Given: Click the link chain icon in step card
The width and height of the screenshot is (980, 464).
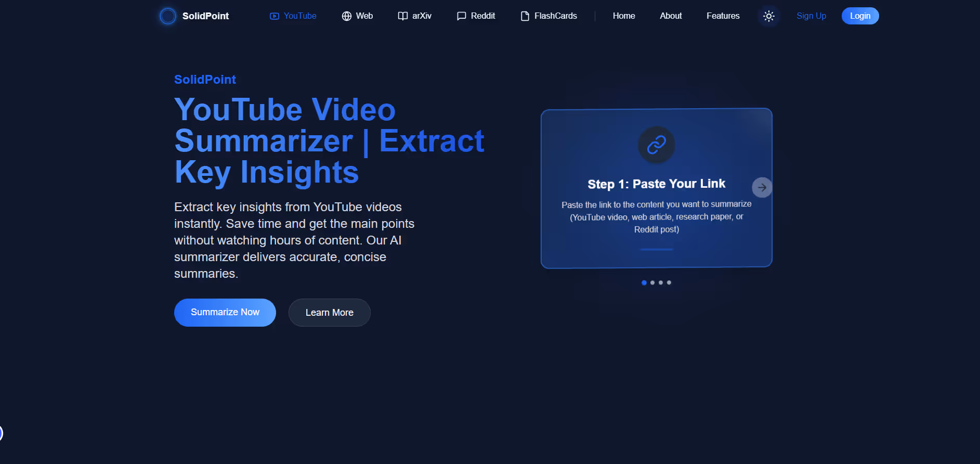Looking at the screenshot, I should (656, 145).
